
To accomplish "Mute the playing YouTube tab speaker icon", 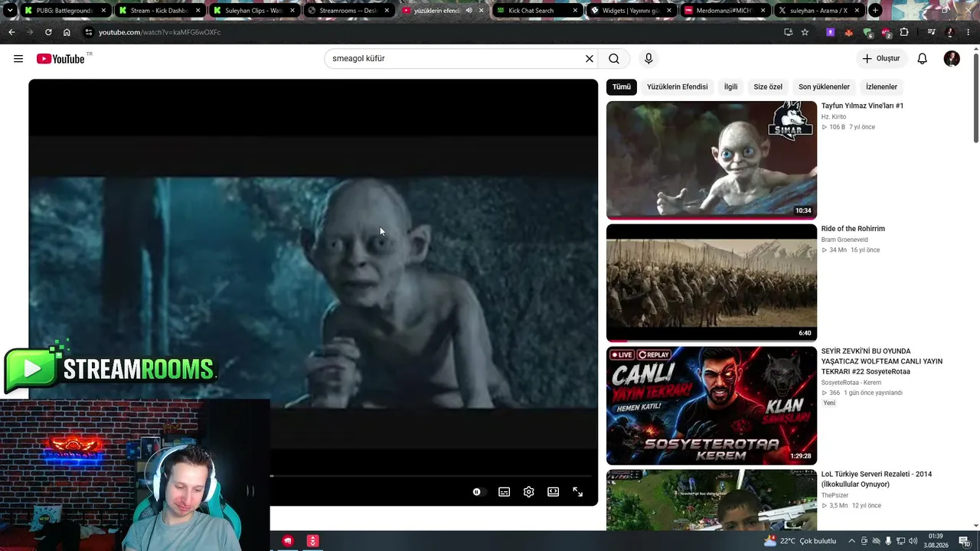I will [469, 11].
